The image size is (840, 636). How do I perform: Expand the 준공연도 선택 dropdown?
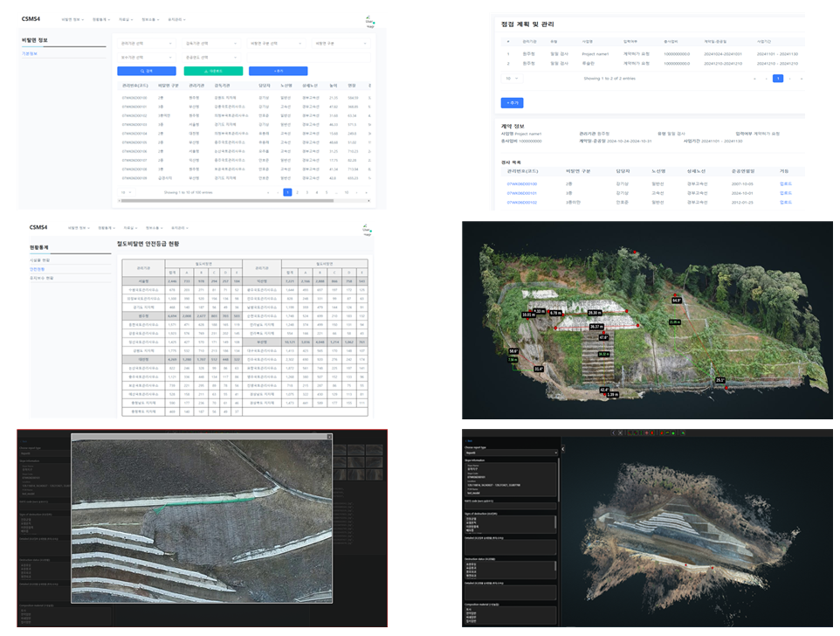click(x=212, y=57)
